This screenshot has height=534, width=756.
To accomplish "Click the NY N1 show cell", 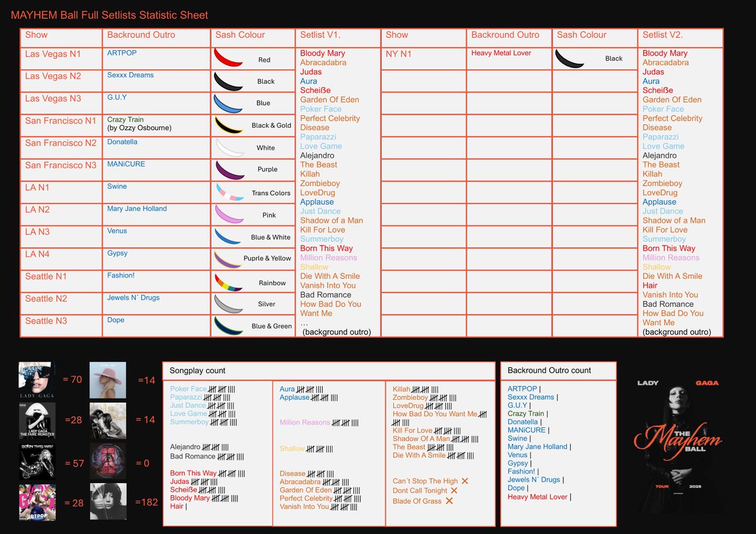I will pos(423,59).
